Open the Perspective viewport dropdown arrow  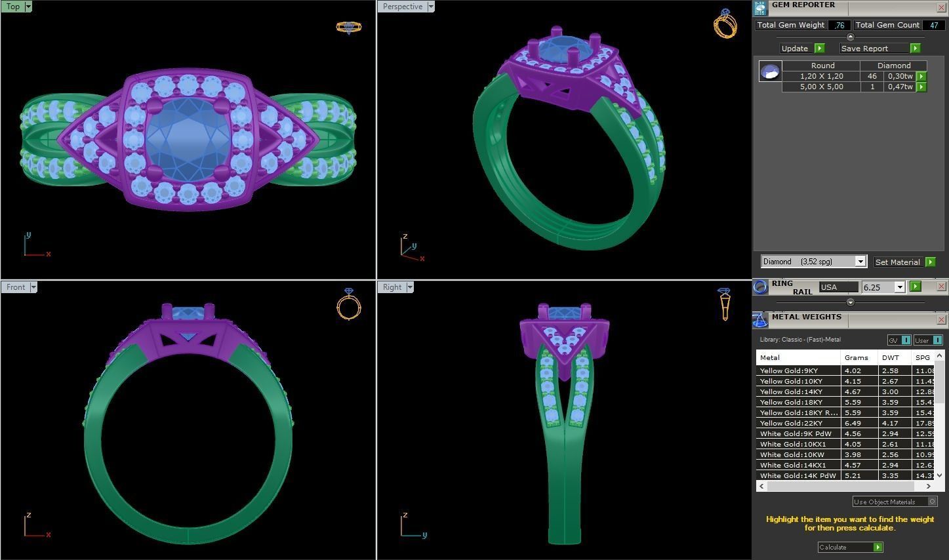coord(431,7)
